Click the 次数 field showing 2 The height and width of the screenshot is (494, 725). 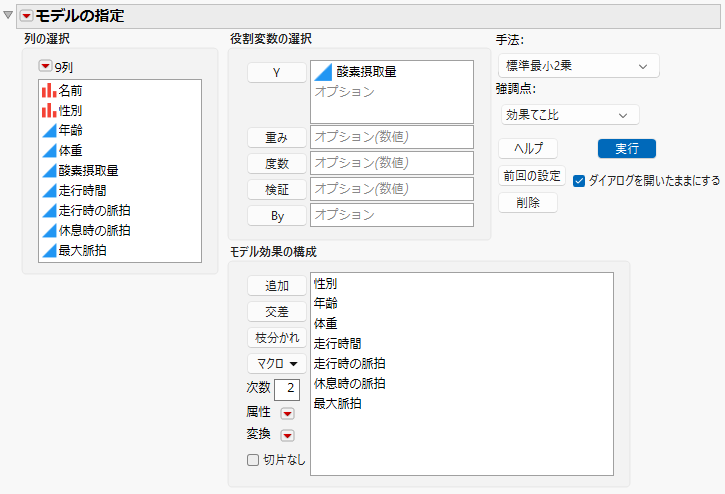coord(287,389)
